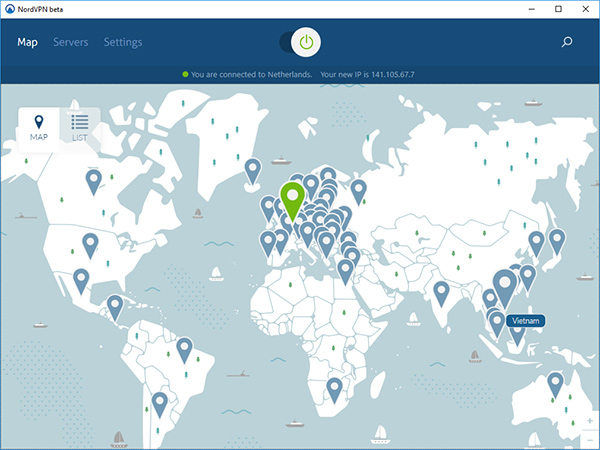Click "You are connected to Netherlands." status

coord(251,75)
